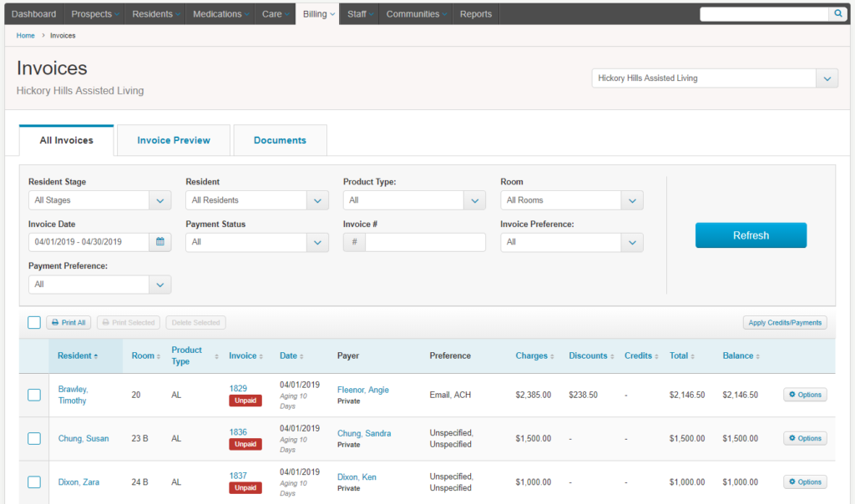Open resident Dixon, Zara link
The image size is (855, 504).
point(78,482)
